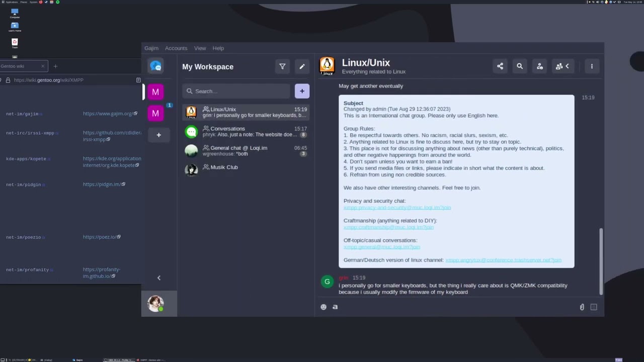Click the text formatting icon in message bar
644x362 pixels.
pos(335,307)
